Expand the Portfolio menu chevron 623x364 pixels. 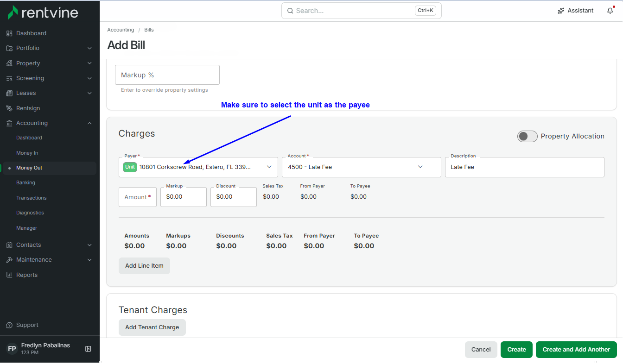pyautogui.click(x=89, y=48)
